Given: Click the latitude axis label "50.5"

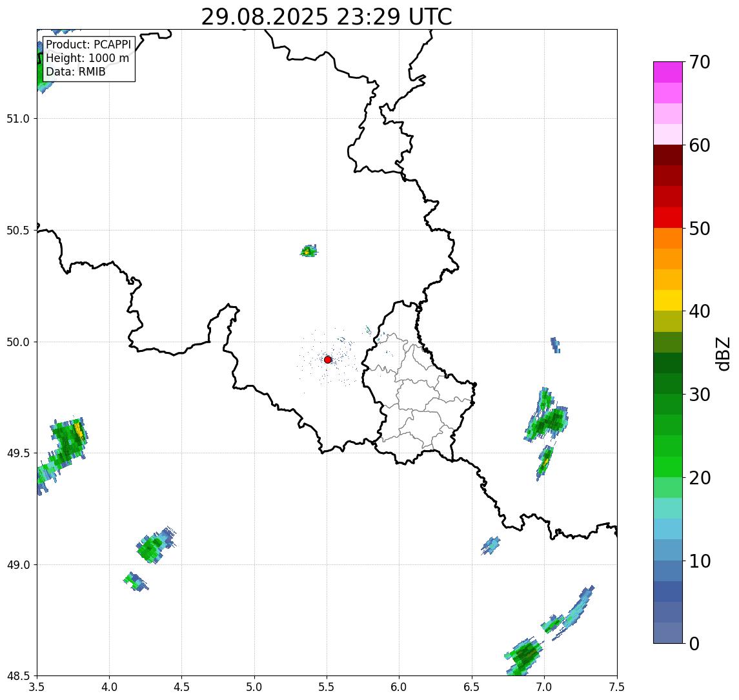Looking at the screenshot, I should [x=18, y=231].
